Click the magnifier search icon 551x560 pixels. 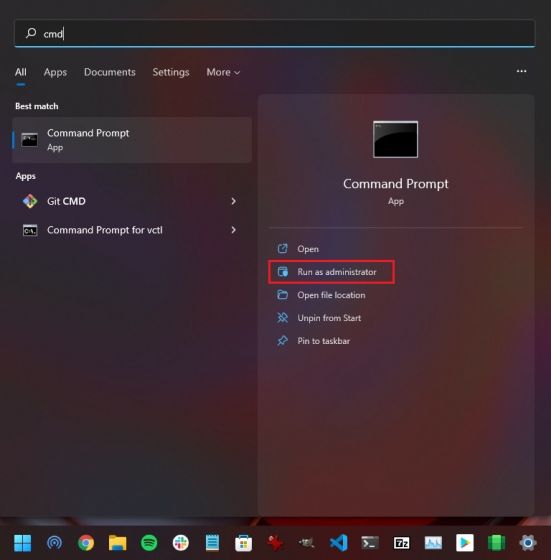31,33
